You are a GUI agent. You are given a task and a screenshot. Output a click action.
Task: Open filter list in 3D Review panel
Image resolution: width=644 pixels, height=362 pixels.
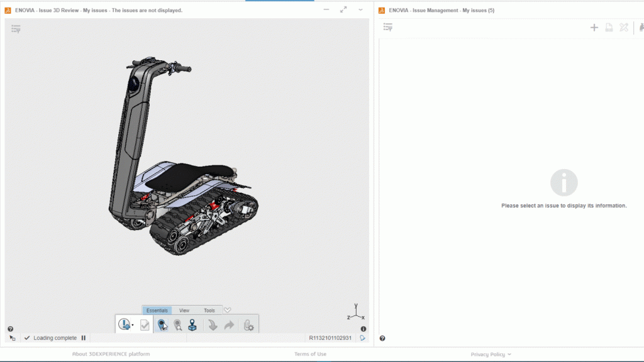click(x=16, y=28)
